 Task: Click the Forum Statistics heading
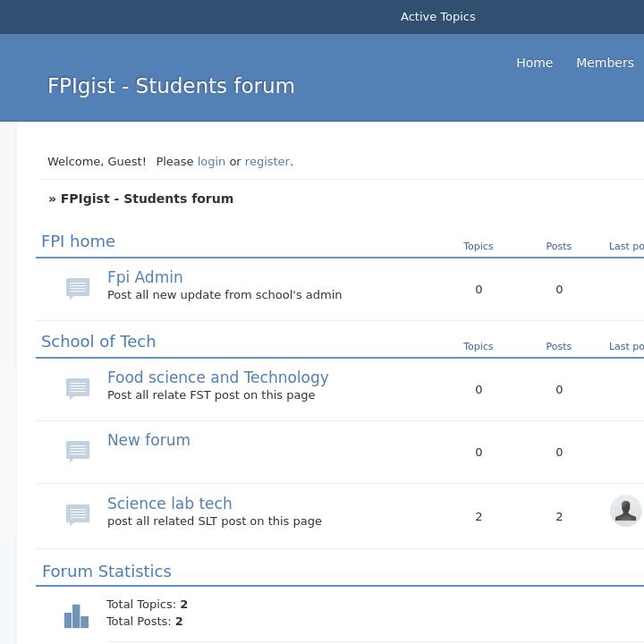[x=106, y=572]
